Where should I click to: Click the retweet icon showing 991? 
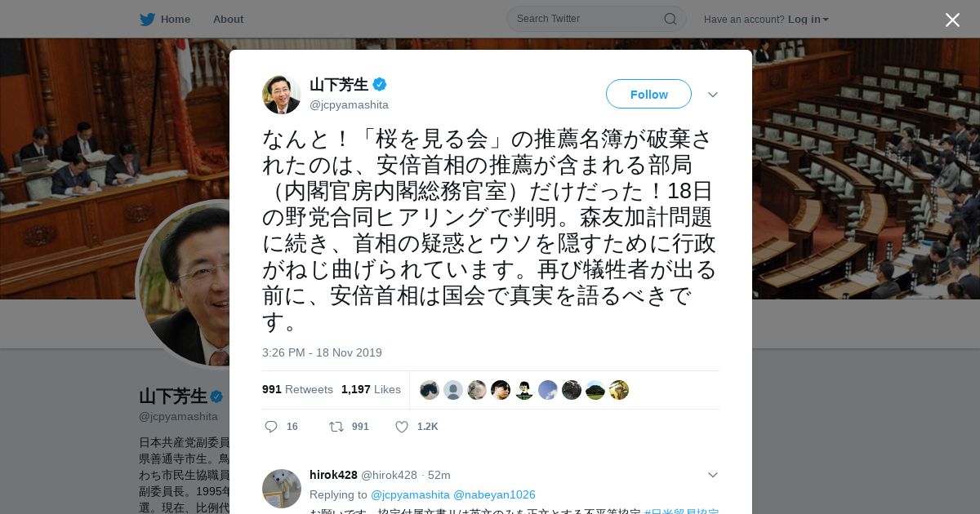tap(336, 427)
